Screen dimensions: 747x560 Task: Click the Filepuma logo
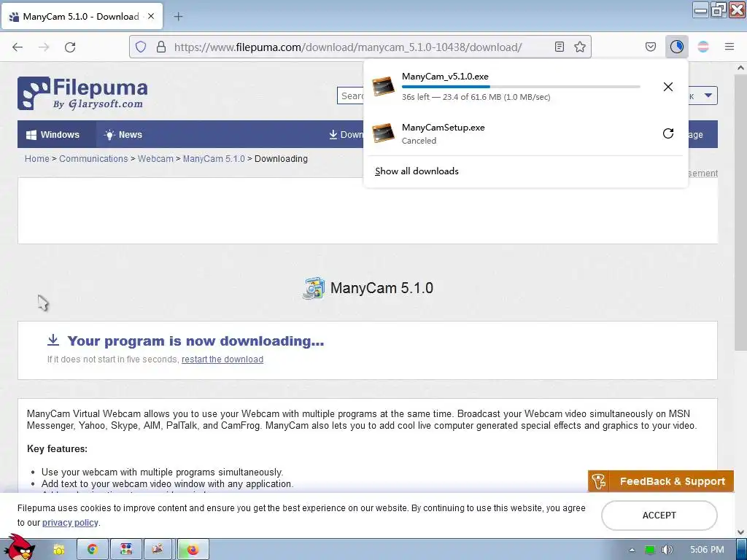click(x=82, y=93)
